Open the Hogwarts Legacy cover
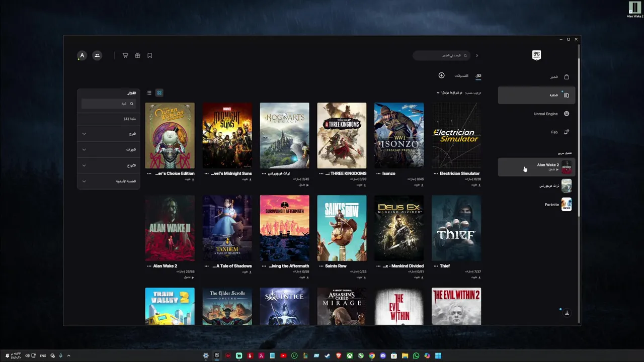The height and width of the screenshot is (362, 644). point(285,136)
